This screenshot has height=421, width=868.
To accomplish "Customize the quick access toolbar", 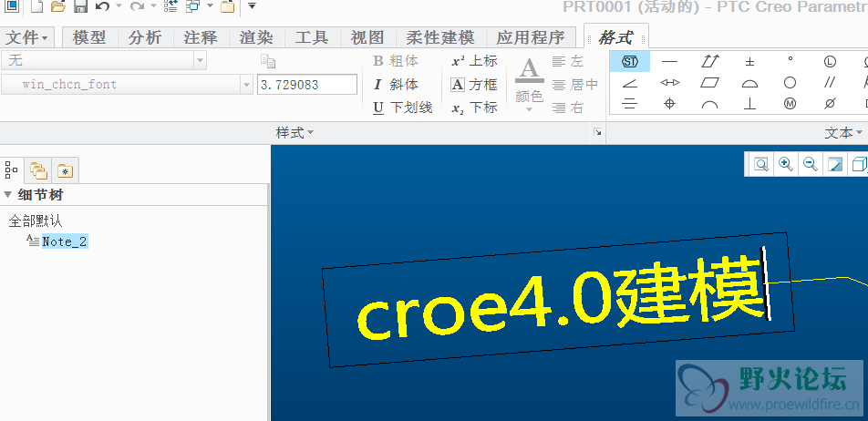I will point(252,6).
